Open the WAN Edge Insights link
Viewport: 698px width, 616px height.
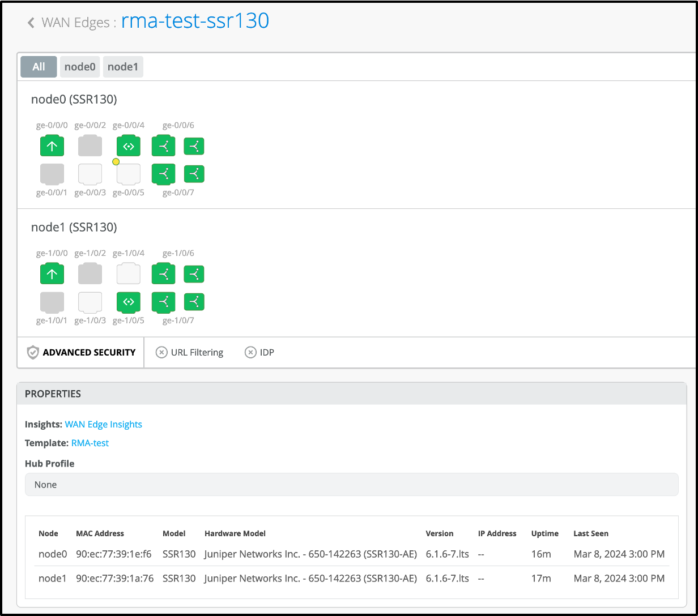(103, 424)
